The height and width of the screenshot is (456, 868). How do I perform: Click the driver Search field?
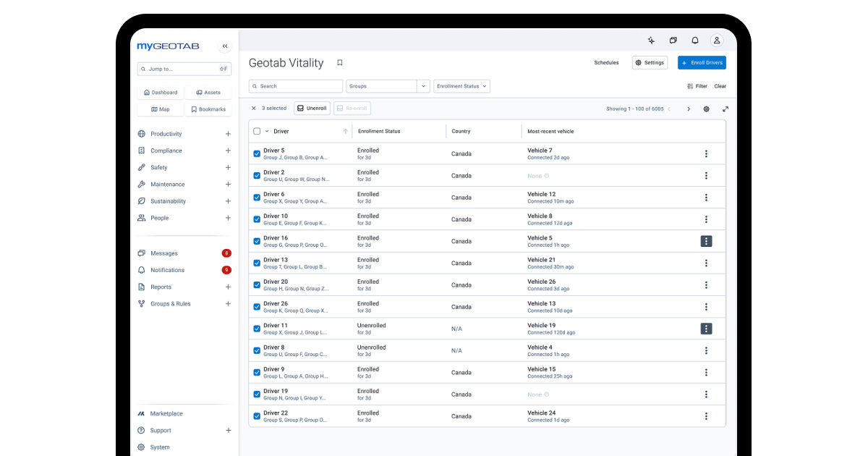point(296,86)
